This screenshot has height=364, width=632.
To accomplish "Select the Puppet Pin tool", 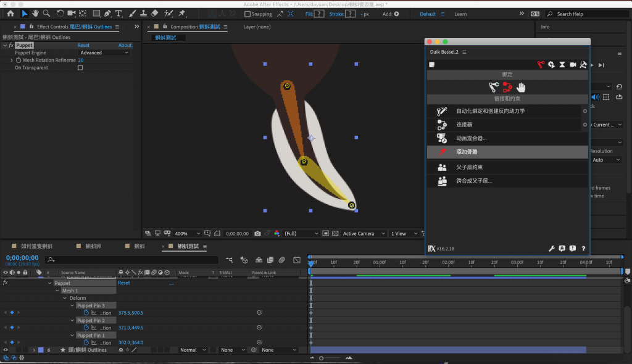I will tap(182, 14).
